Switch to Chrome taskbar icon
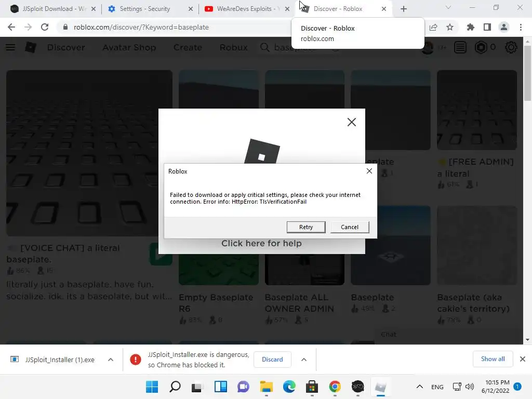 (x=335, y=387)
